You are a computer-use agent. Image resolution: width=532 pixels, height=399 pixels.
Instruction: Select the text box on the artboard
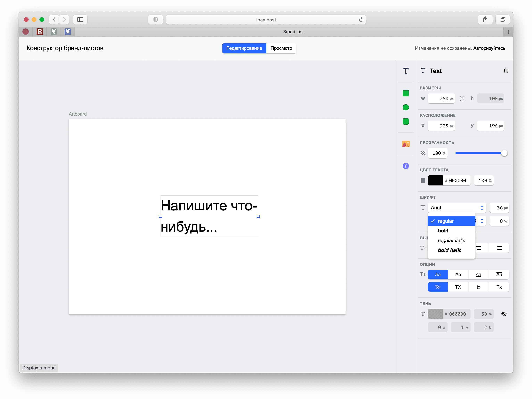point(209,216)
